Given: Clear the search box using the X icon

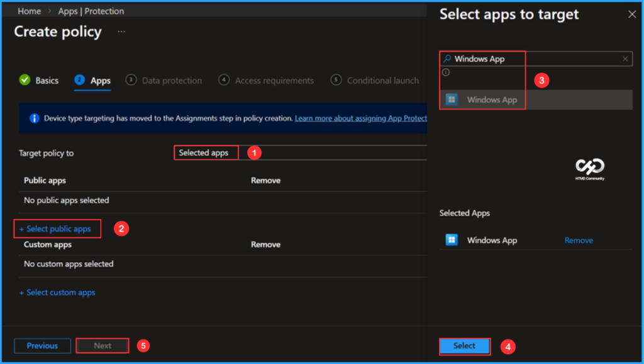Looking at the screenshot, I should pyautogui.click(x=625, y=59).
